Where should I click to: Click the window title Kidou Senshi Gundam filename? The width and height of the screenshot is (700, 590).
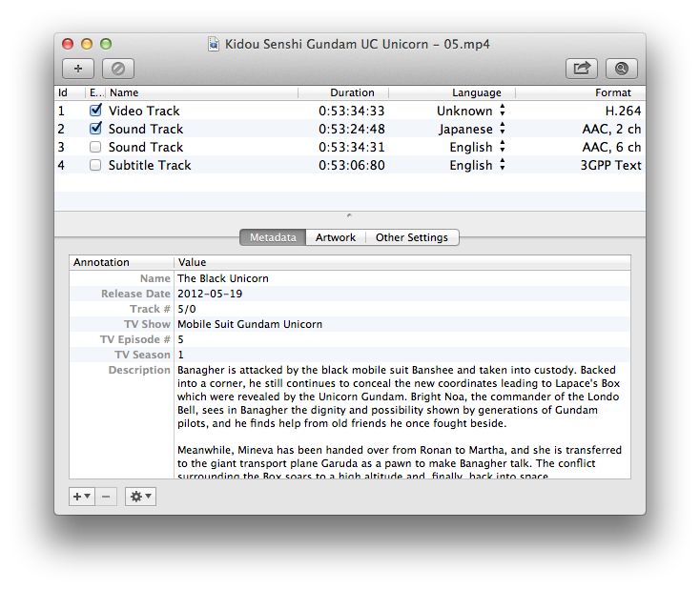click(357, 44)
